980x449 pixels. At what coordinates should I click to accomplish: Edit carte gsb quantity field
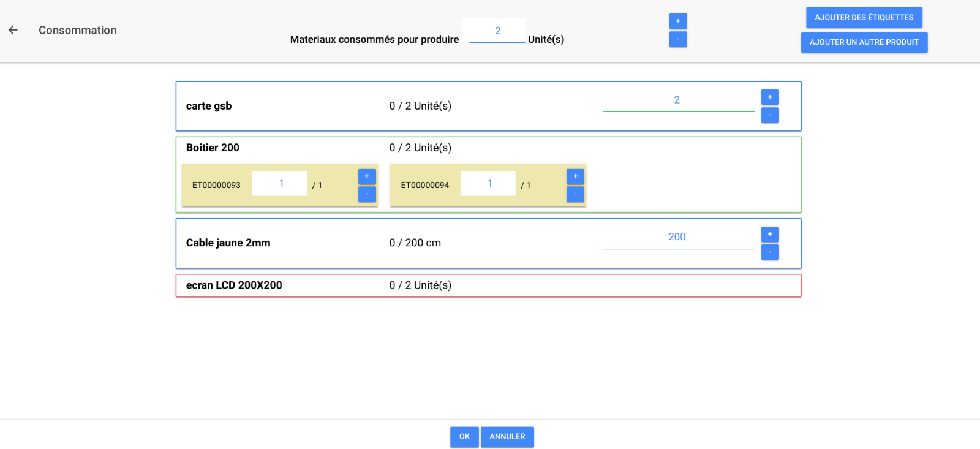coord(678,100)
